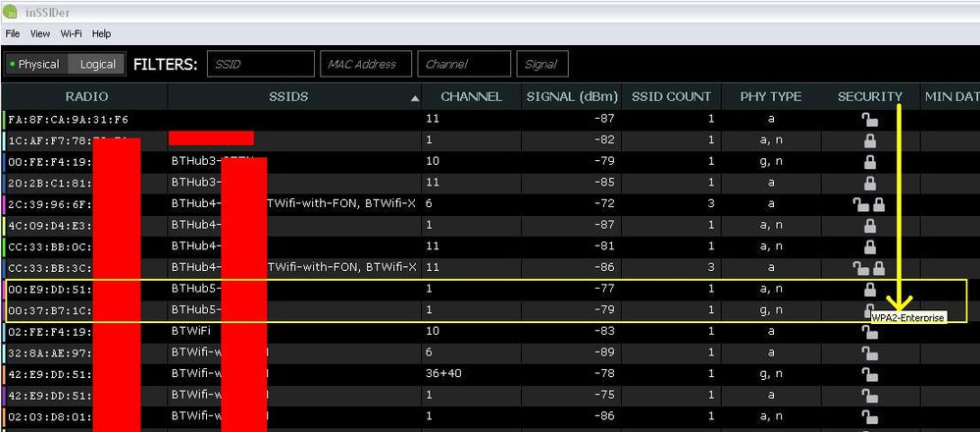Click open lock icon in 02:03:D8:01 row
The image size is (980, 432).
869,417
